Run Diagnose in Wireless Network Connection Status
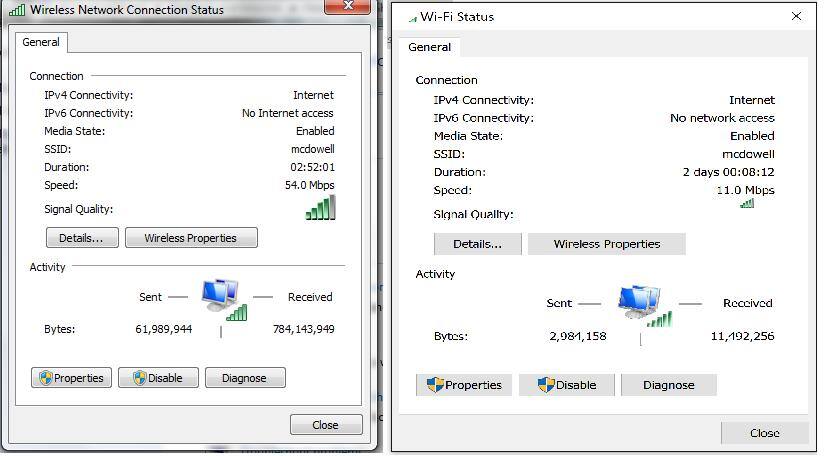828x456 pixels. pos(245,378)
